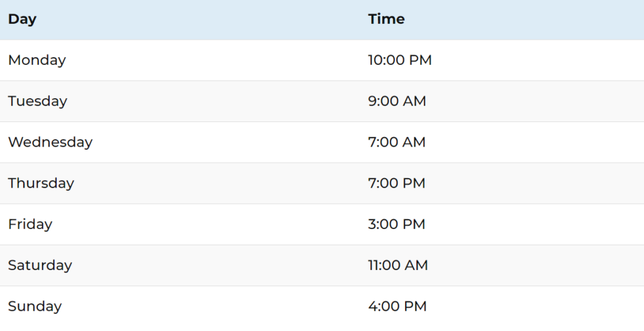
Task: Click the 3:00 PM time entry
Action: [397, 224]
